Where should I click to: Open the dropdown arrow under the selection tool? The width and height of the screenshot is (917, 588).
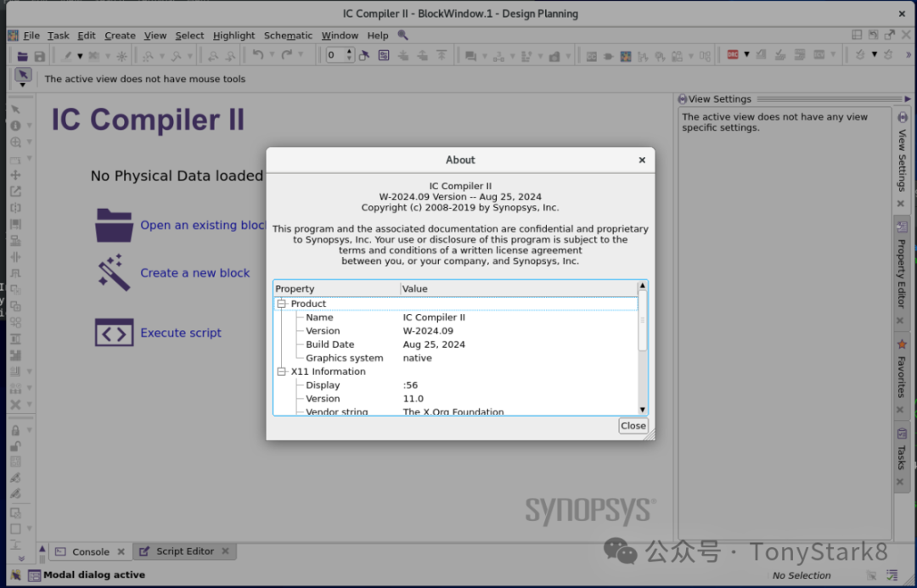point(23,86)
